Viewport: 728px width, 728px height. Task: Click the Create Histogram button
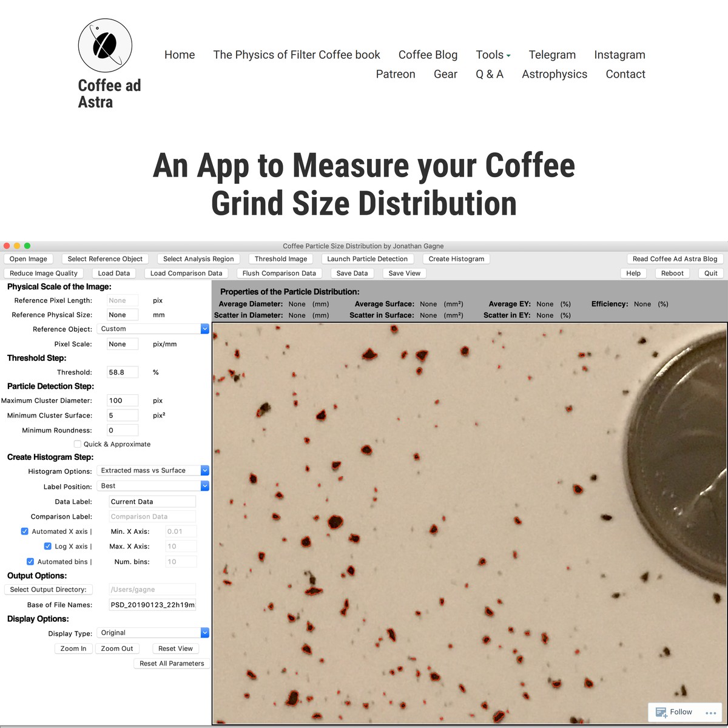[x=456, y=258]
